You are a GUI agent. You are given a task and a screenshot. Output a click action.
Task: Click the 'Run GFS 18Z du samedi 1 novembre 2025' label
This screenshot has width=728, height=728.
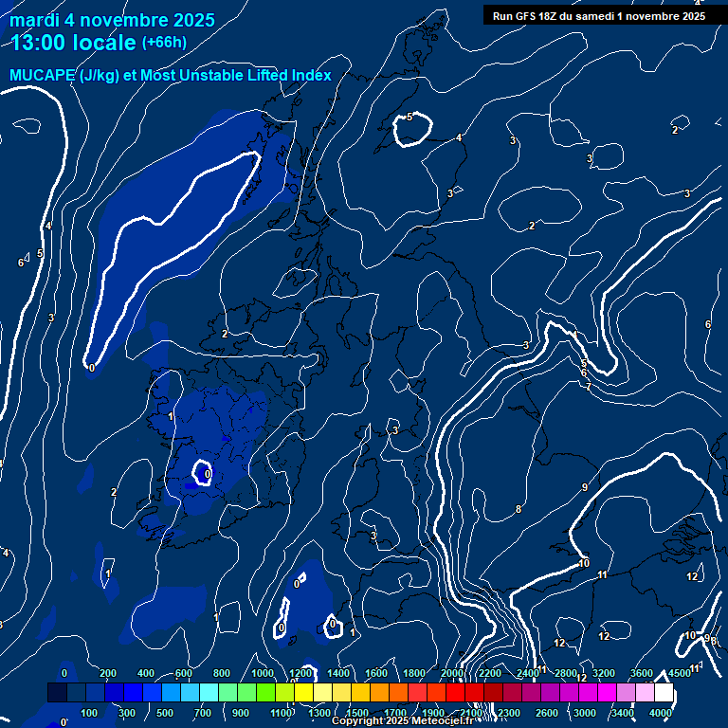(x=599, y=16)
